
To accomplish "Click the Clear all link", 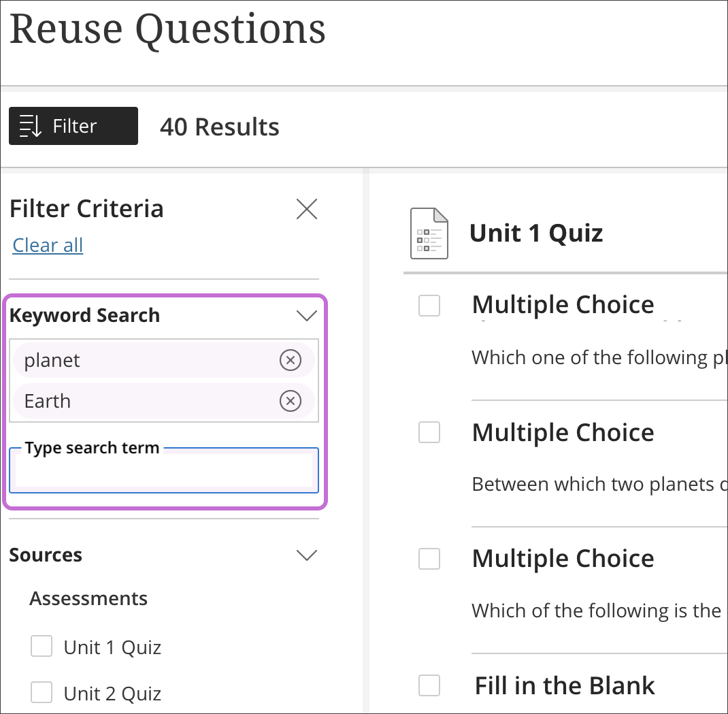I will tap(47, 245).
